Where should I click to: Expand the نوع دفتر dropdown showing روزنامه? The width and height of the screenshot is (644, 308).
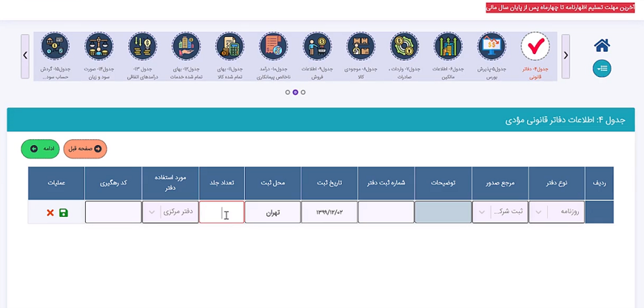click(557, 212)
